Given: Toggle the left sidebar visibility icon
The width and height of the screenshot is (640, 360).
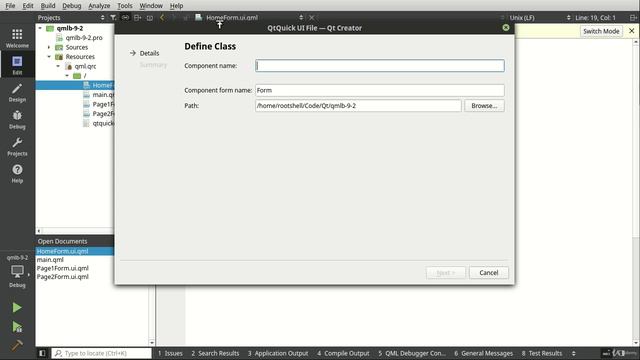Looking at the screenshot, I should pyautogui.click(x=42, y=353).
